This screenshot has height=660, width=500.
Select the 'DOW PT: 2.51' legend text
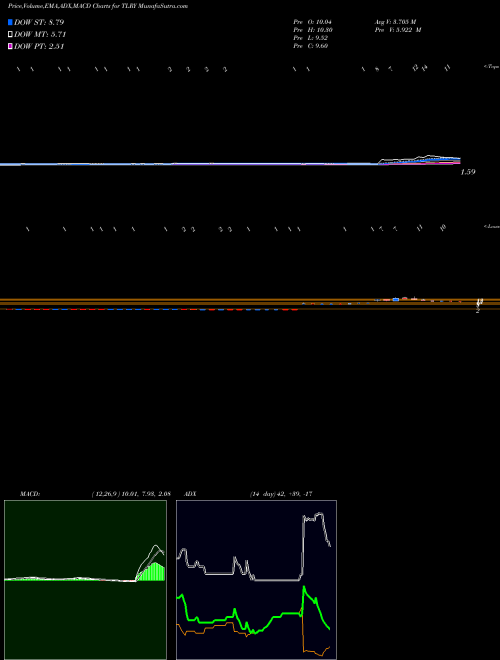(x=39, y=47)
